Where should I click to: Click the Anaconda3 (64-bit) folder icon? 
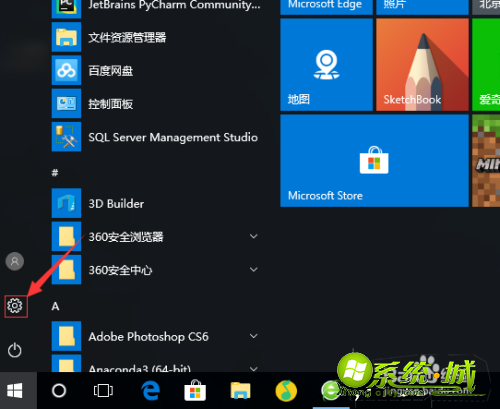point(66,363)
